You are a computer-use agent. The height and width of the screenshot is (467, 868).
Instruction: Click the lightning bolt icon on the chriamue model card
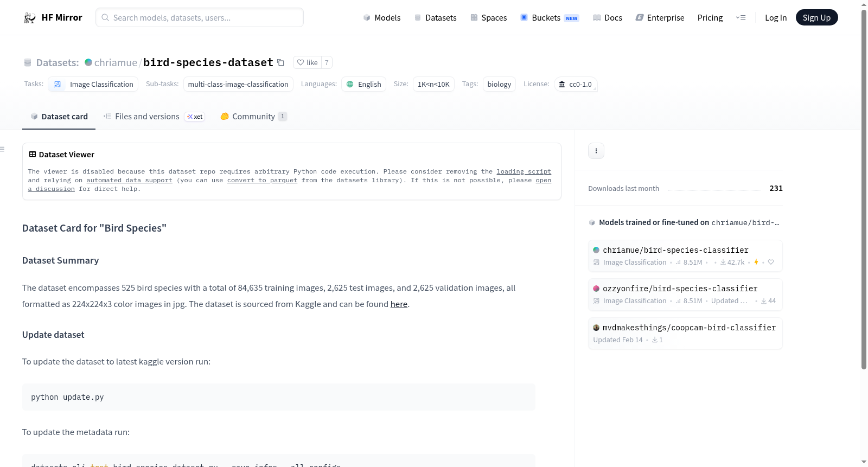pyautogui.click(x=756, y=263)
